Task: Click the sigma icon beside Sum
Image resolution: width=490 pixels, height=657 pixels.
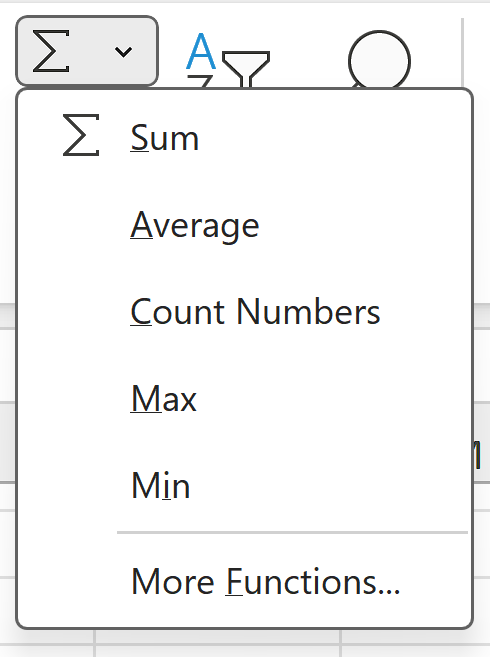Action: pos(81,135)
